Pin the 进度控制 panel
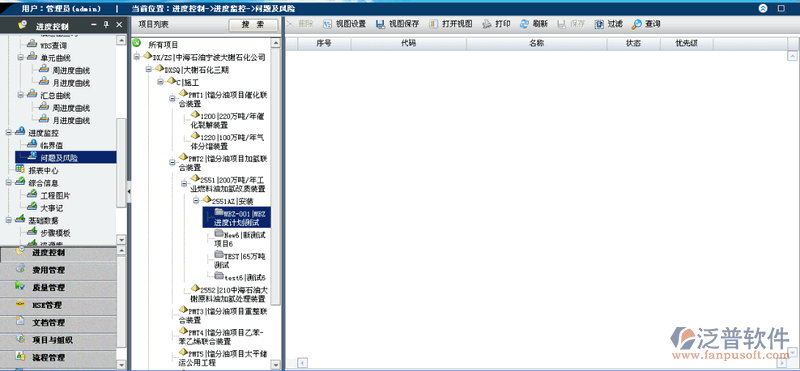 [x=106, y=24]
